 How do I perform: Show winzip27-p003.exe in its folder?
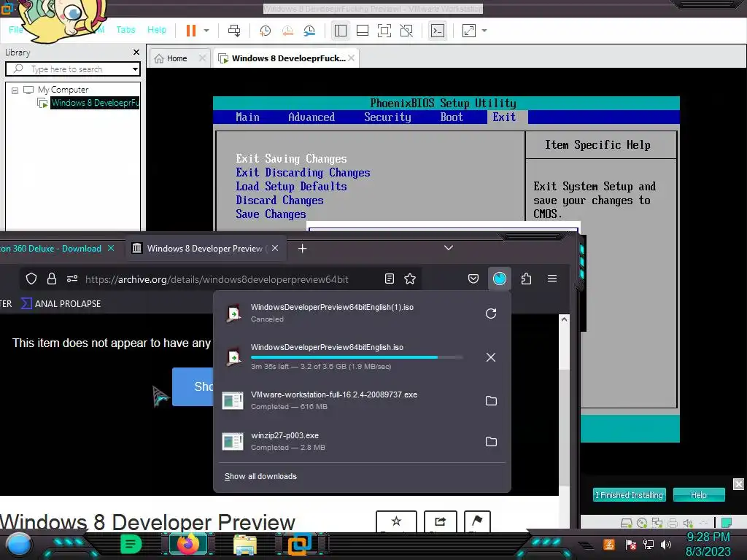pyautogui.click(x=491, y=441)
